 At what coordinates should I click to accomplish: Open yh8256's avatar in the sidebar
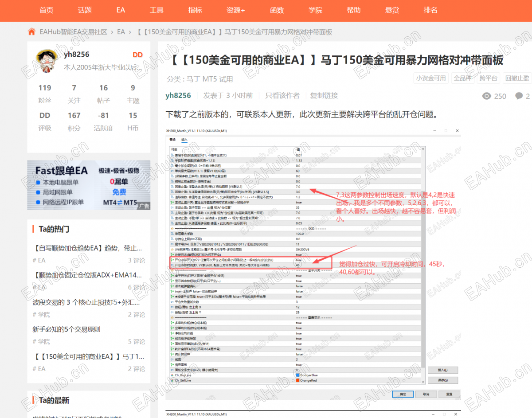pyautogui.click(x=47, y=61)
